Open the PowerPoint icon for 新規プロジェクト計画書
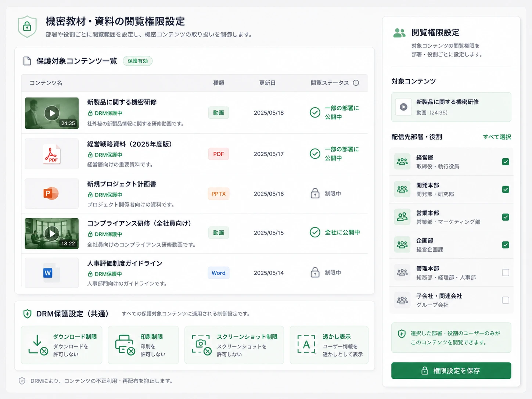This screenshot has width=532, height=399. 51,193
